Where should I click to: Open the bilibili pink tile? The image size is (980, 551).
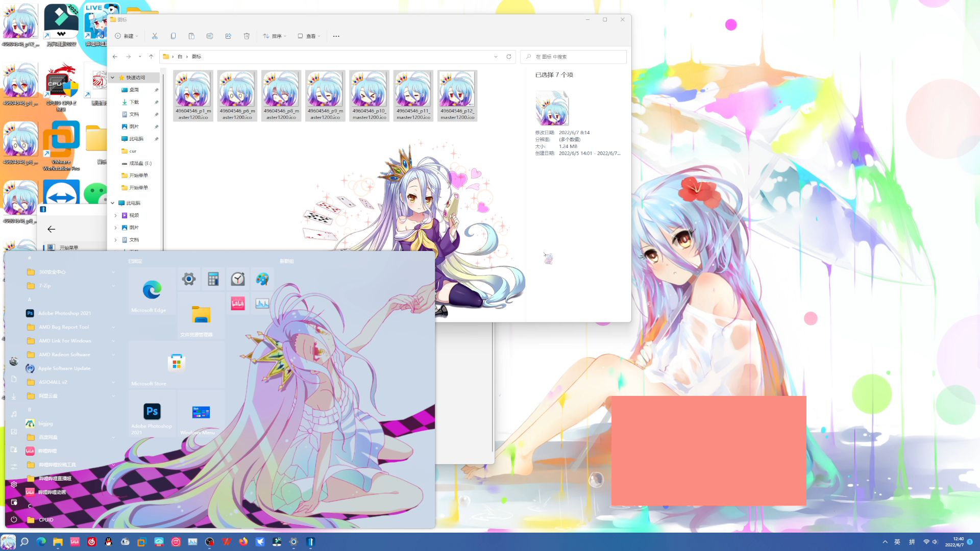point(238,304)
